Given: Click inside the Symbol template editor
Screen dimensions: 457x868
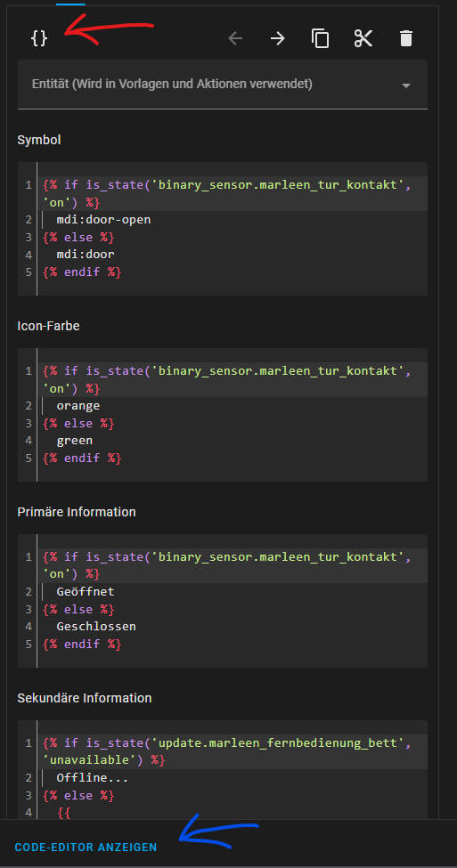Looking at the screenshot, I should (x=223, y=229).
